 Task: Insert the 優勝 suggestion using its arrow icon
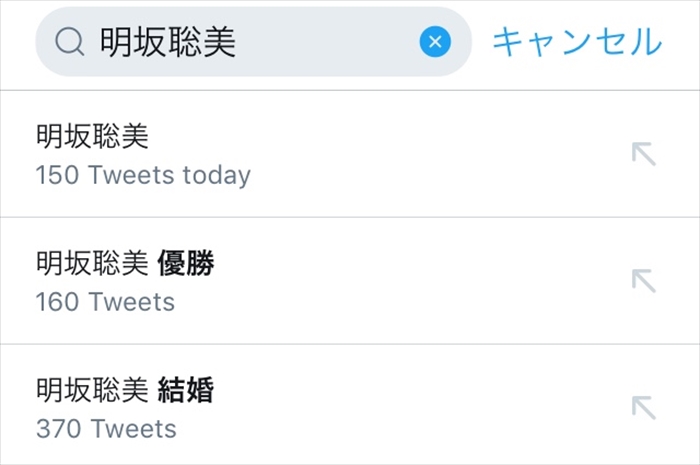click(x=643, y=280)
